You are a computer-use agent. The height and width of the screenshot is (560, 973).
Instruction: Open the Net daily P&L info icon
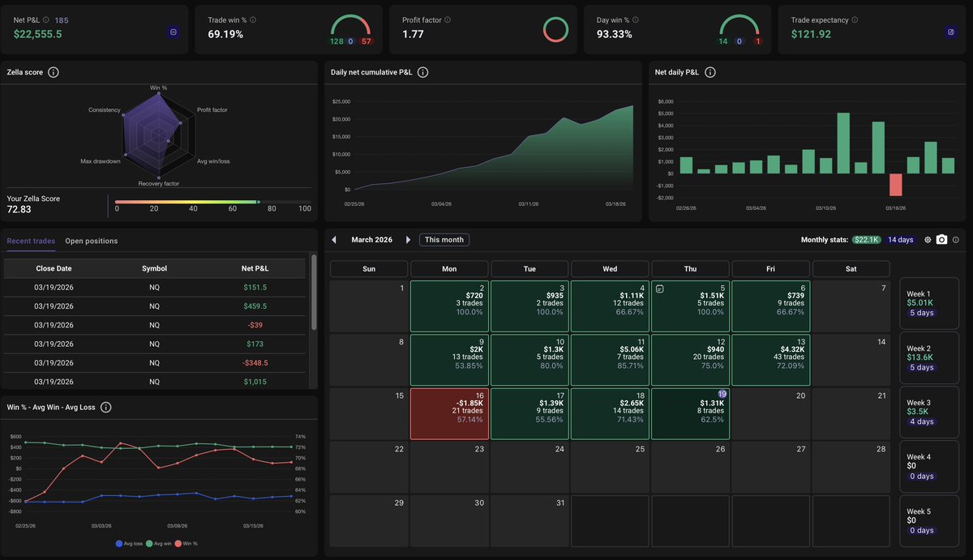tap(710, 72)
